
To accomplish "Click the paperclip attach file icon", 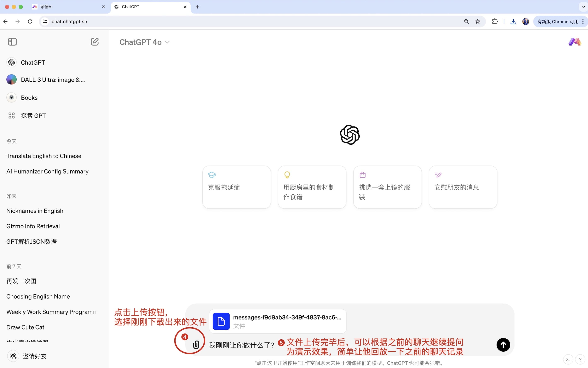I will (x=196, y=345).
